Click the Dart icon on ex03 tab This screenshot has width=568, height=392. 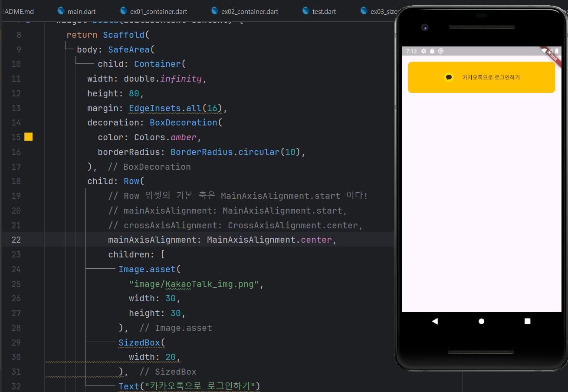[364, 11]
